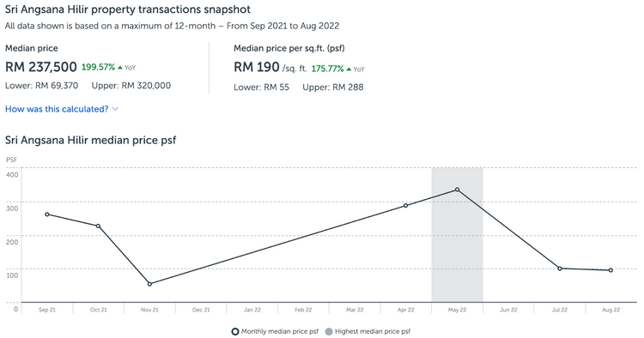
Task: Click the RM 190 median psf value
Action: click(x=257, y=67)
